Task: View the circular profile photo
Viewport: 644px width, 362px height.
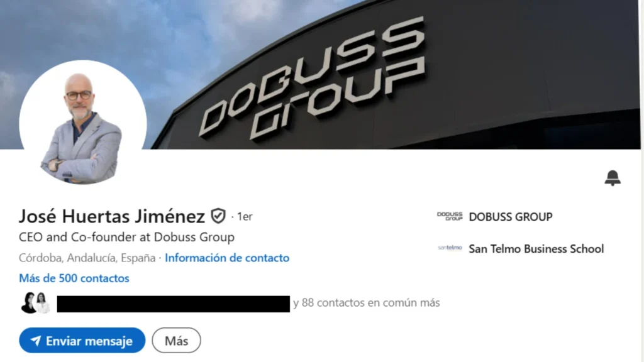Action: click(x=83, y=123)
